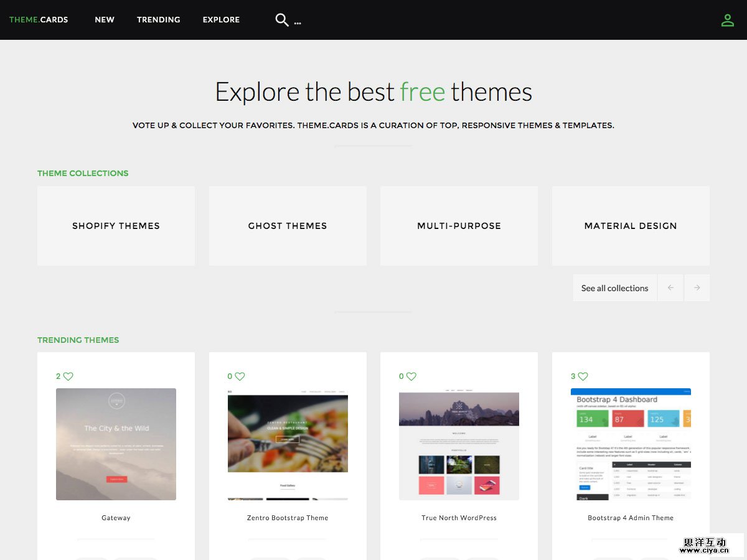Viewport: 747px width, 560px height.
Task: Go to next collections with right arrow
Action: pos(697,288)
